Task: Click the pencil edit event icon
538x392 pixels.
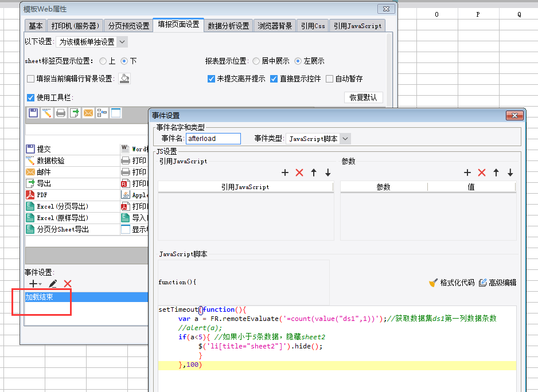Action: (53, 284)
